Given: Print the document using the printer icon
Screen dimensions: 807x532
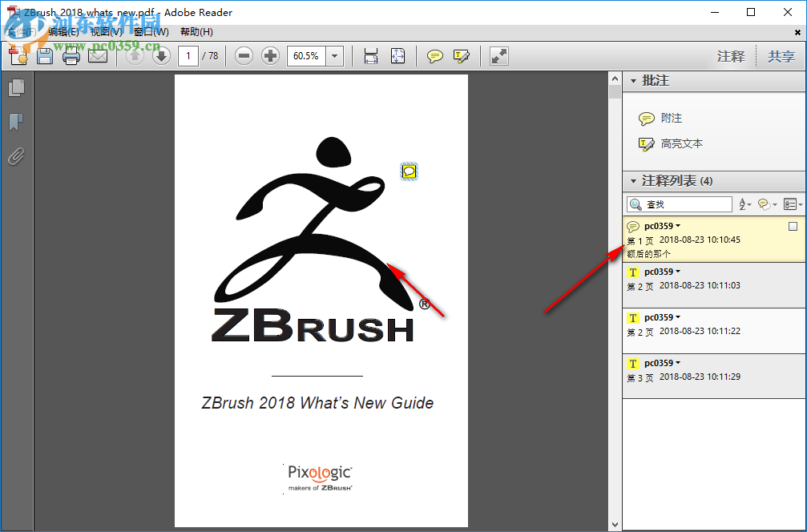Looking at the screenshot, I should pyautogui.click(x=71, y=55).
